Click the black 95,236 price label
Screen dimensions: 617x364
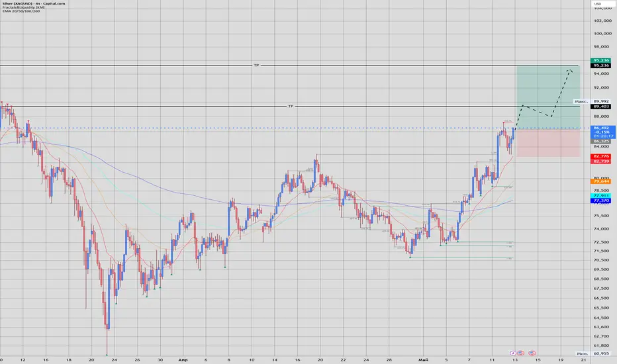[601, 66]
